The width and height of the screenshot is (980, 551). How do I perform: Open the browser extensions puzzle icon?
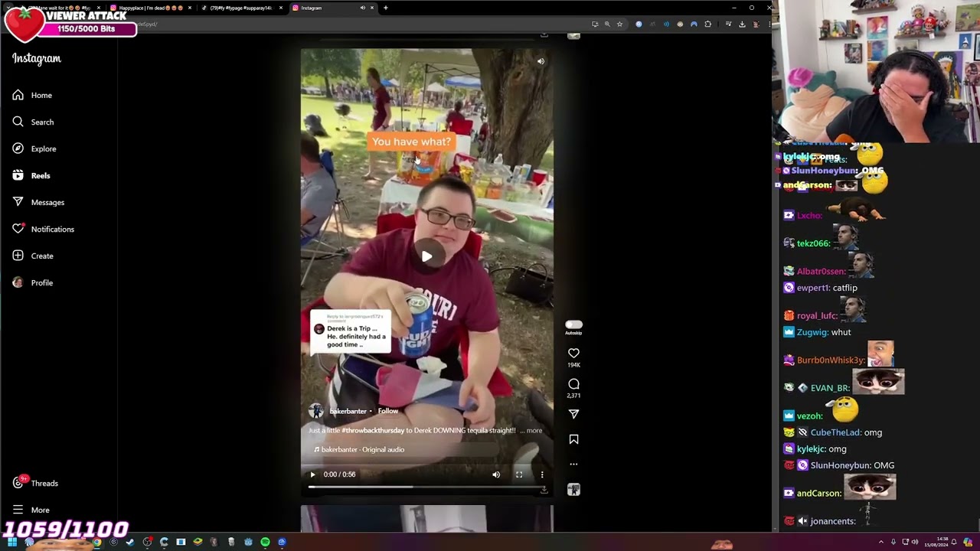[707, 24]
